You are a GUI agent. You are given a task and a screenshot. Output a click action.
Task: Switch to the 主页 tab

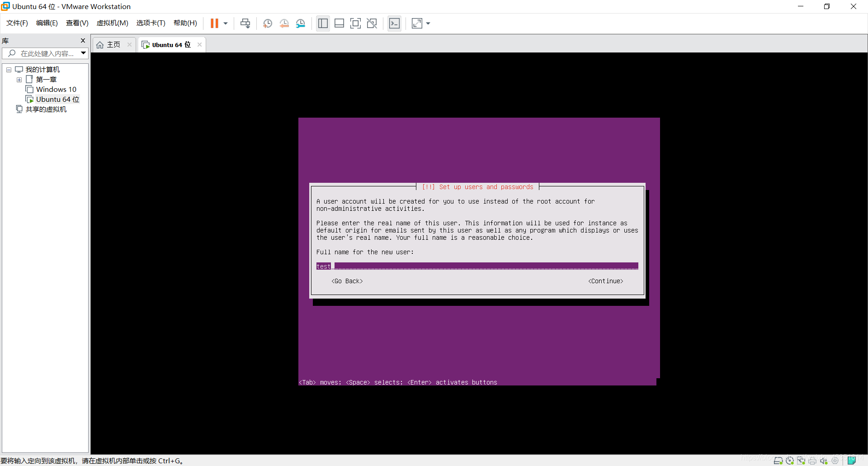(113, 45)
